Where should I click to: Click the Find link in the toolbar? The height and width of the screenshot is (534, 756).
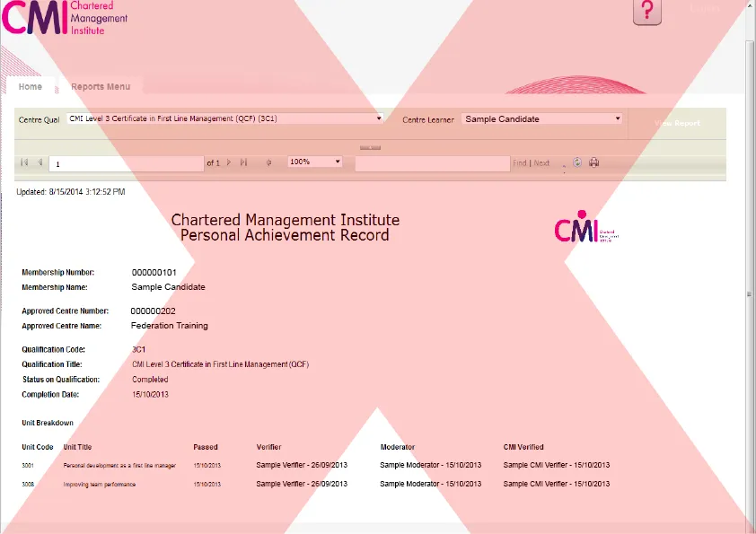(x=519, y=163)
